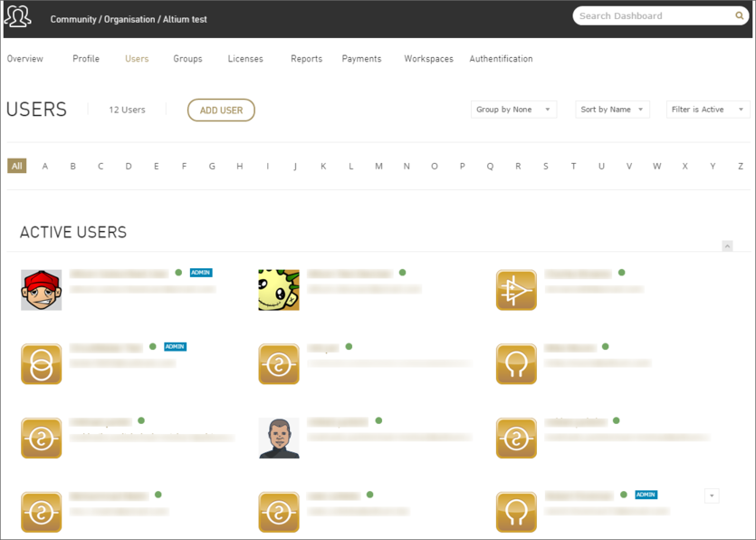Open the red-capped cartoon avatar user

pyautogui.click(x=41, y=290)
